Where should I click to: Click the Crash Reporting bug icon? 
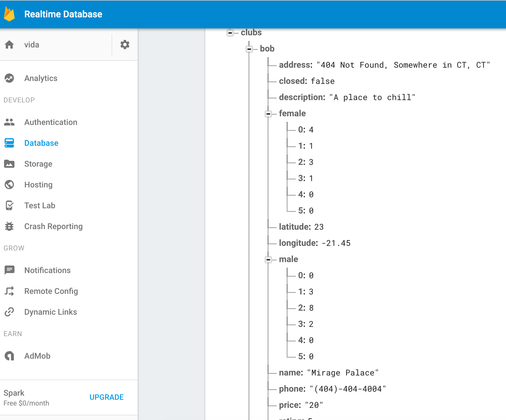[9, 226]
